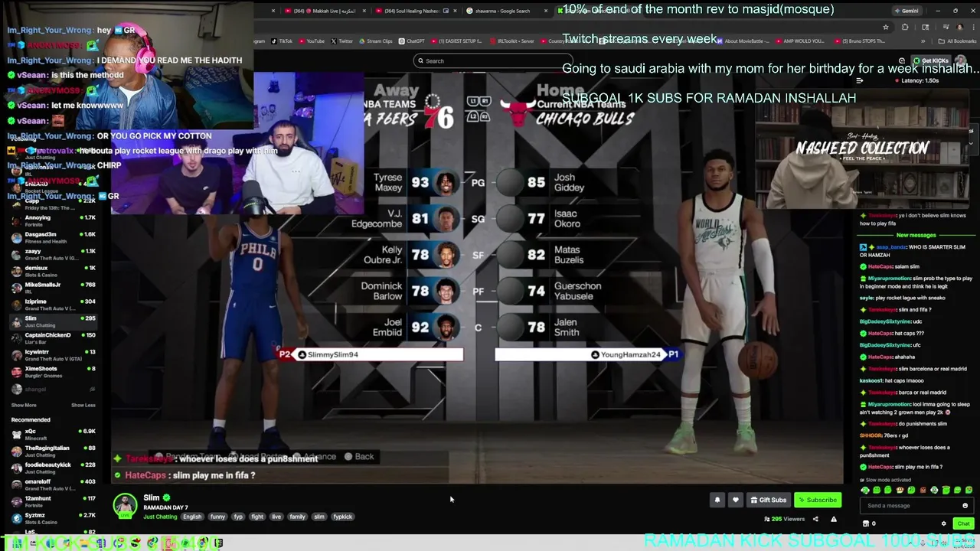Open the YouTube bookmark
This screenshot has width=980, height=551.
click(312, 41)
